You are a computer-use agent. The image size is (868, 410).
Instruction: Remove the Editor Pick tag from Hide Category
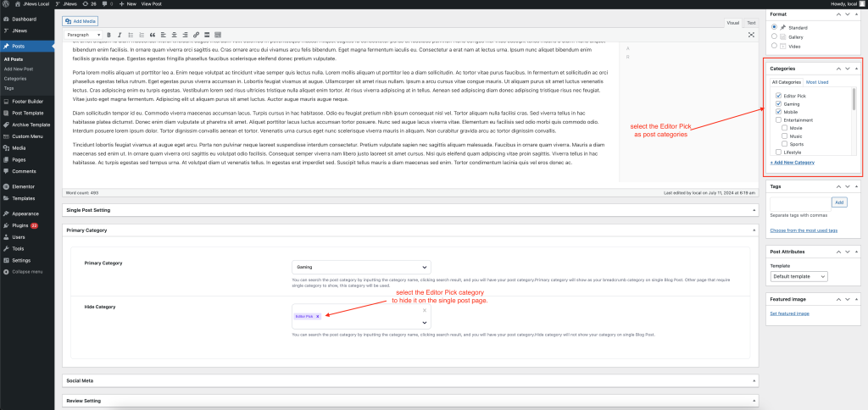point(318,316)
